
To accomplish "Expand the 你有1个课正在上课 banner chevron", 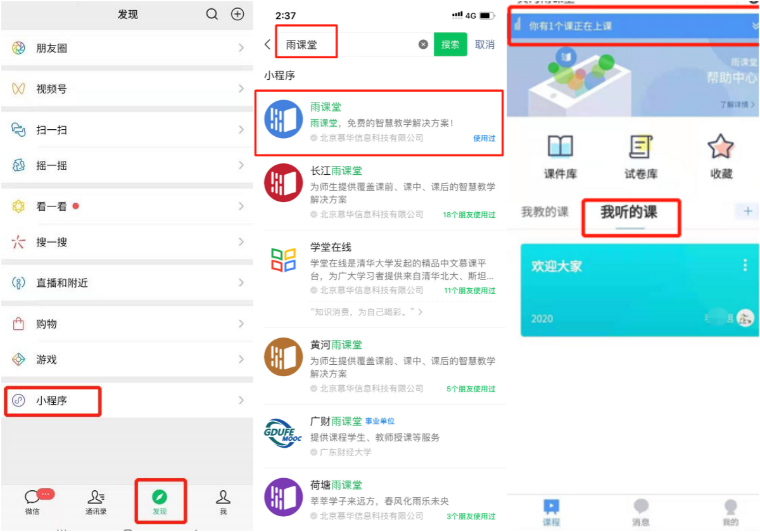I will (754, 26).
